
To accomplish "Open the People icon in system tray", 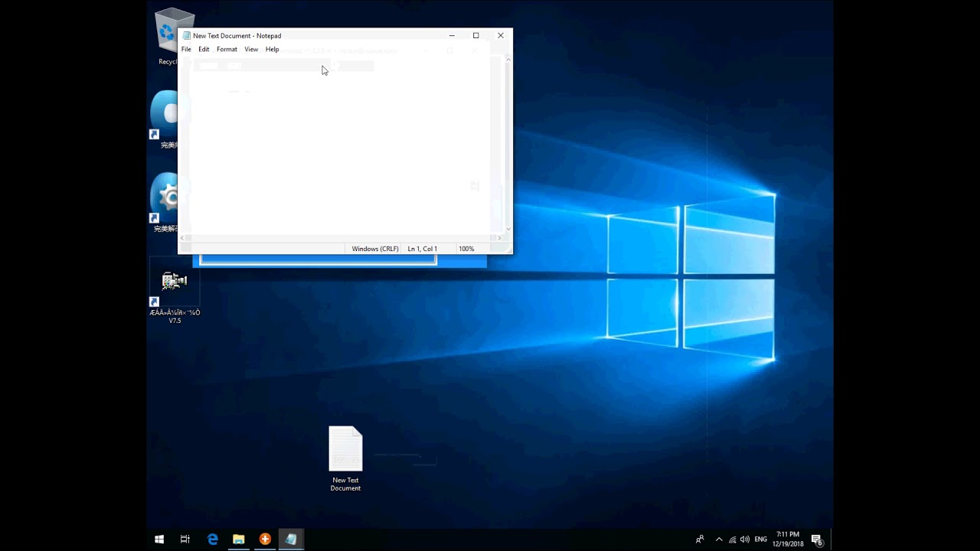I will pyautogui.click(x=700, y=540).
